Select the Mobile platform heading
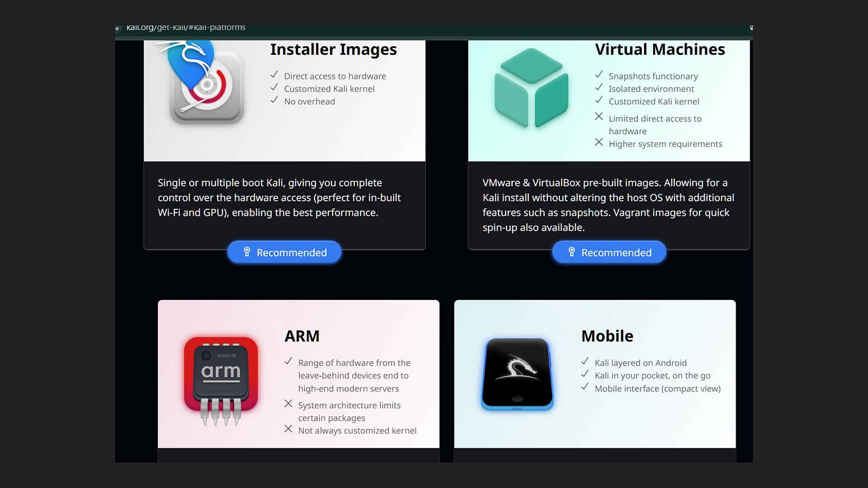Viewport: 868px width, 488px height. (x=607, y=336)
